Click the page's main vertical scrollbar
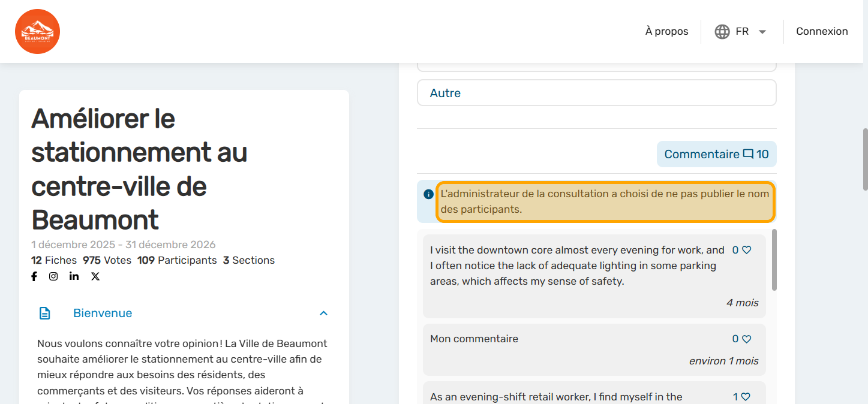This screenshot has width=868, height=404. click(x=864, y=159)
